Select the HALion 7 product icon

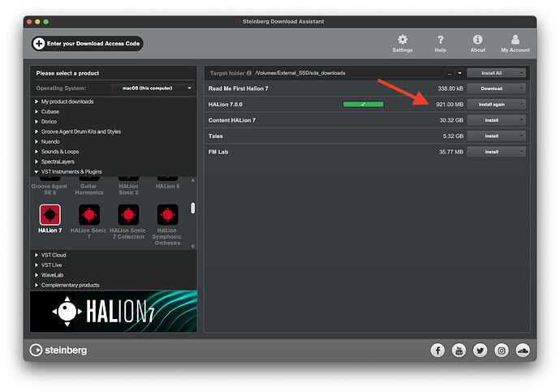(x=50, y=214)
